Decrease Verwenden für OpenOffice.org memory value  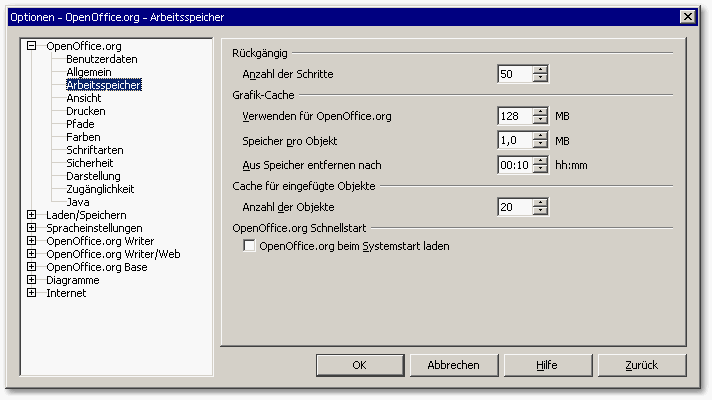[x=541, y=120]
